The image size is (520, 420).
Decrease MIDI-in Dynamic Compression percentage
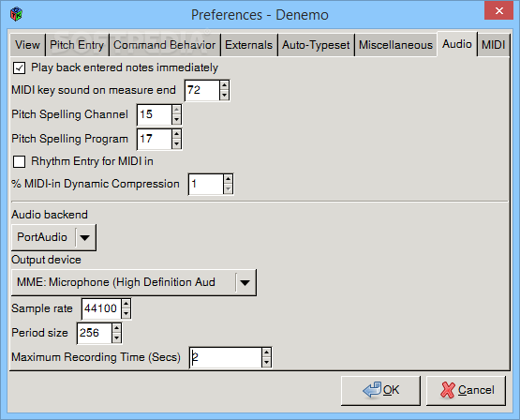pyautogui.click(x=228, y=189)
